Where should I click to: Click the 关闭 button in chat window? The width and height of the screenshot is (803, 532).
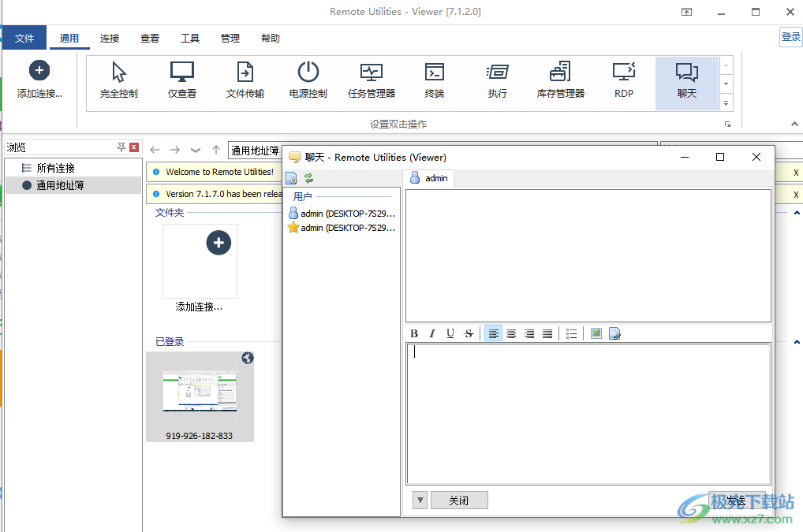click(459, 500)
